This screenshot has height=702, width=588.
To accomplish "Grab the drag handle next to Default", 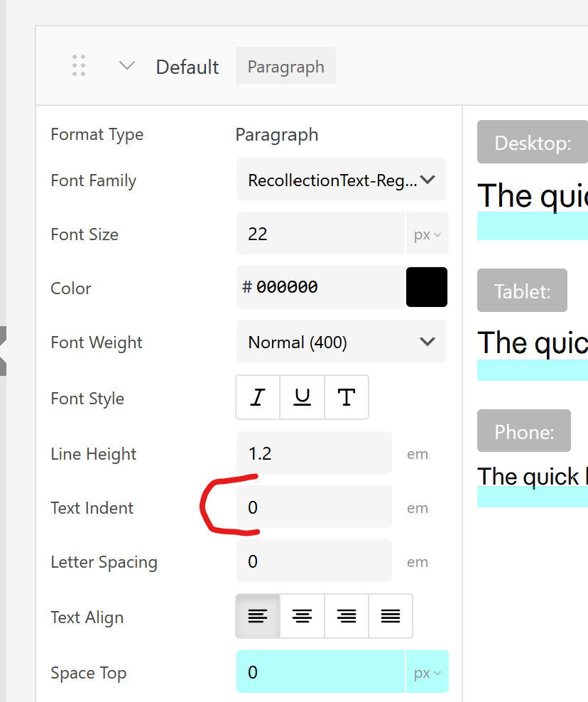I will click(79, 66).
